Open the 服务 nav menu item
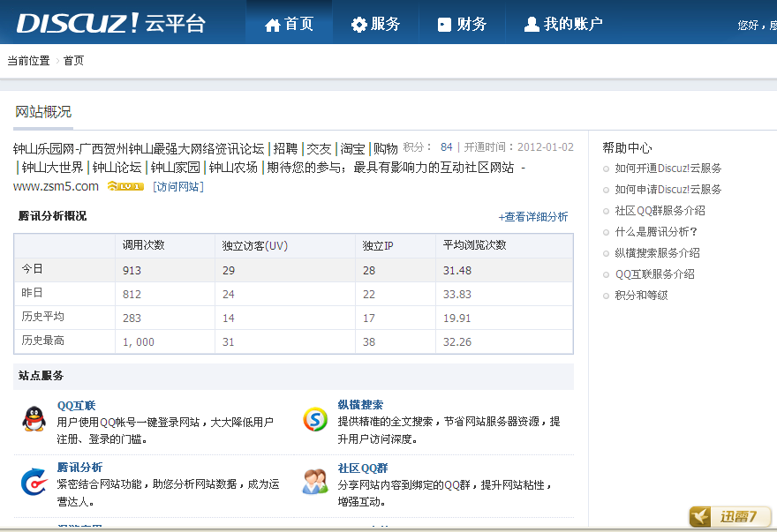This screenshot has width=777, height=532. pos(375,24)
